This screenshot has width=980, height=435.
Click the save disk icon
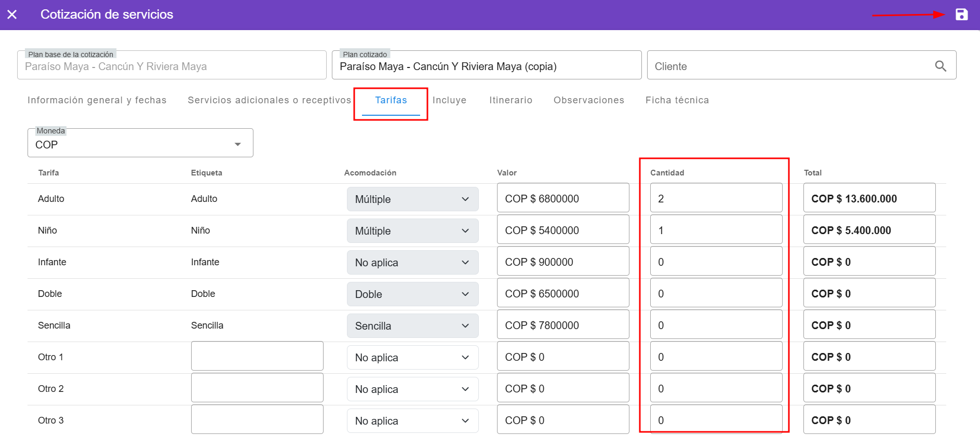click(961, 15)
